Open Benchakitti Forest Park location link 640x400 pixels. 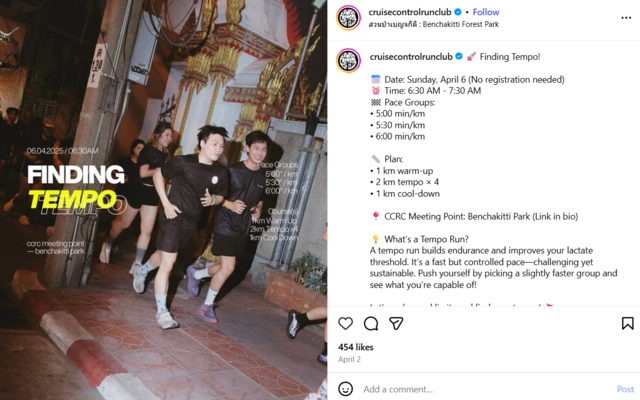coord(433,24)
